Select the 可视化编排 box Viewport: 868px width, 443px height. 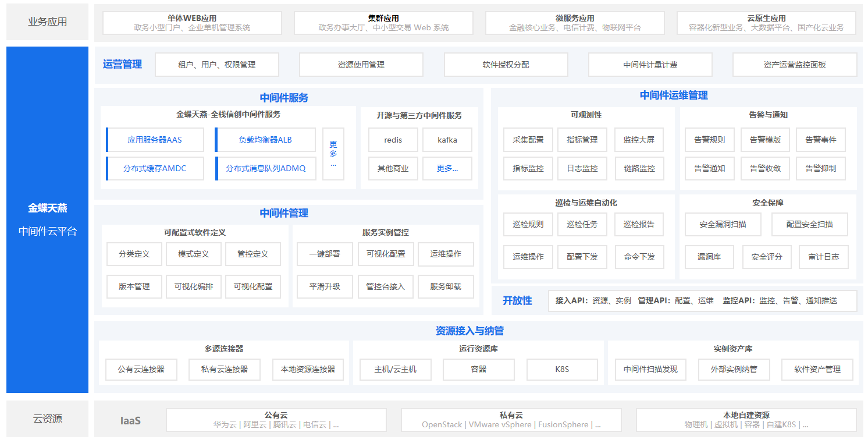(194, 286)
